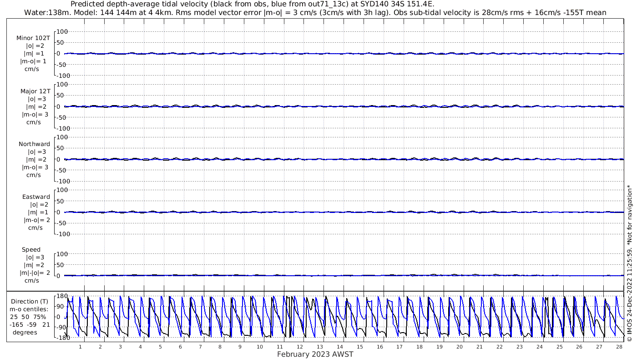Click the 'Northward' panel label
Viewport: 637px width, 364px height.
34,144
